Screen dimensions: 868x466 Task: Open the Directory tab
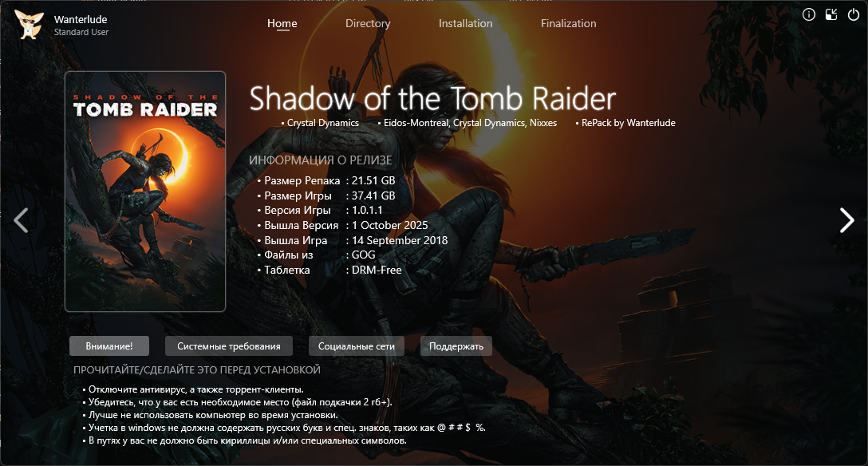coord(368,23)
